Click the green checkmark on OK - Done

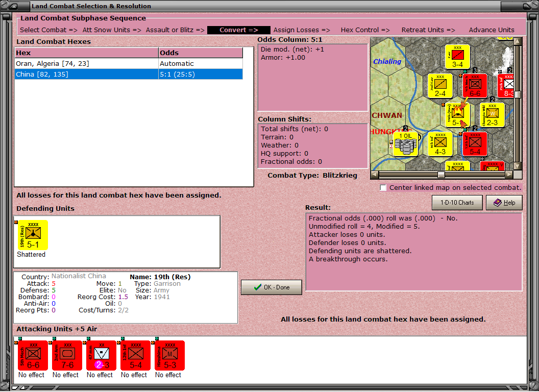coord(257,287)
